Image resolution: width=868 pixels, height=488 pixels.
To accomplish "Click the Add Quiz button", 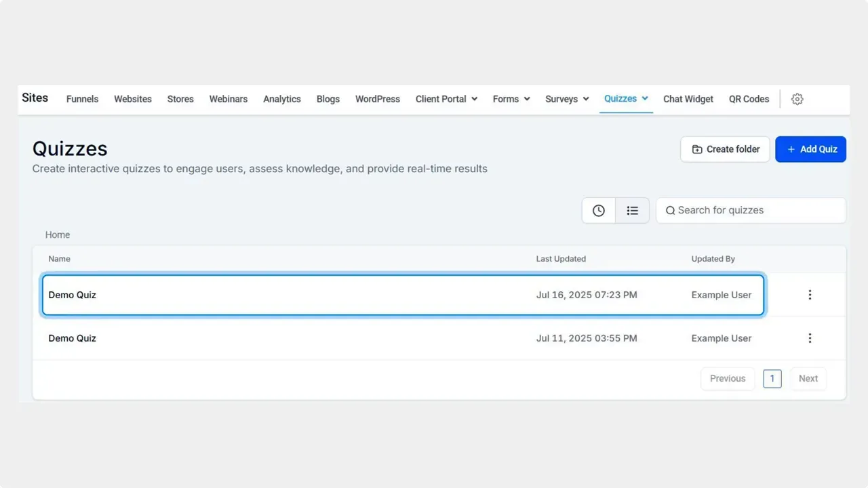I will coord(811,149).
